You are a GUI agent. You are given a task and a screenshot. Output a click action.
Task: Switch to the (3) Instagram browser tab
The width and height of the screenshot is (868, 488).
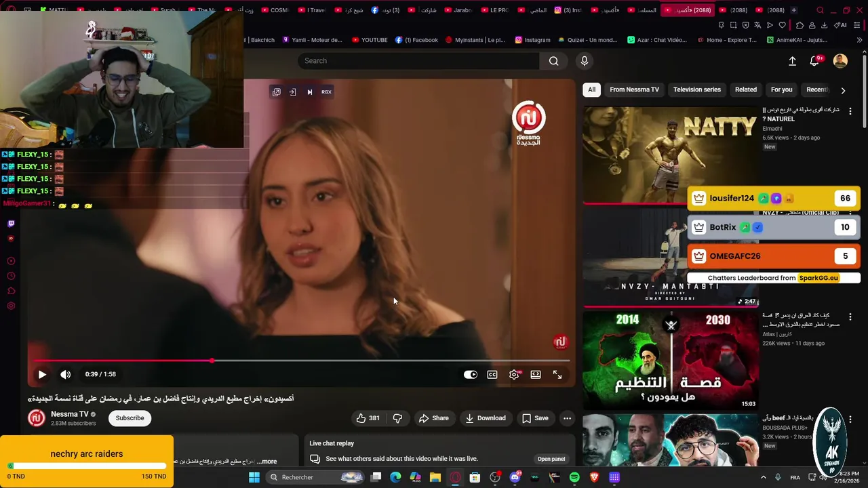pos(568,10)
